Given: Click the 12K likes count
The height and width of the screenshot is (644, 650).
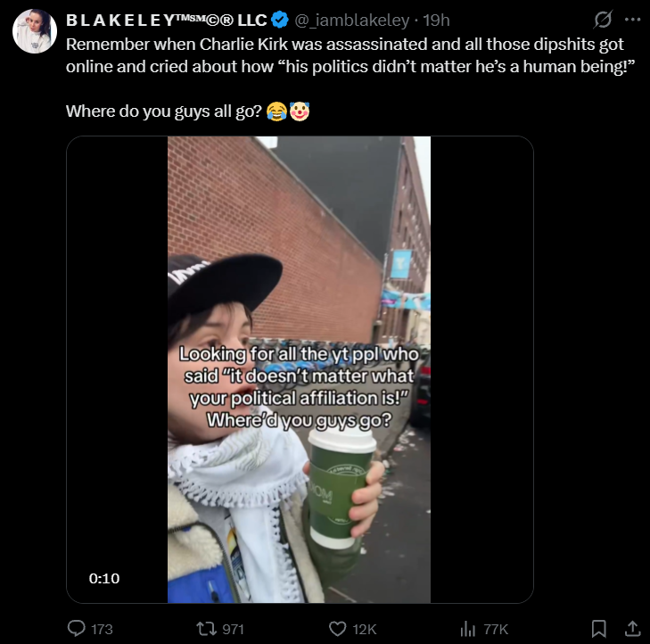Looking at the screenshot, I should 365,629.
